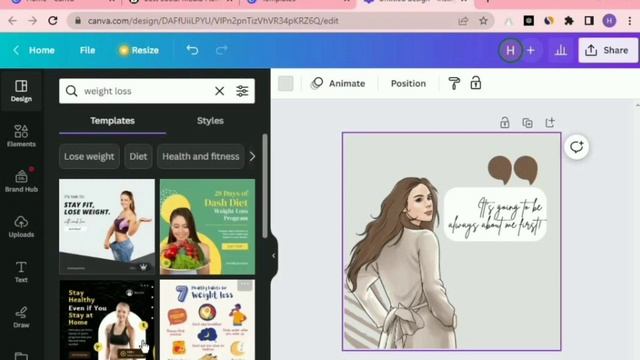Viewport: 640px width, 360px height.
Task: Share this page from the address bar
Action: coord(463,20)
